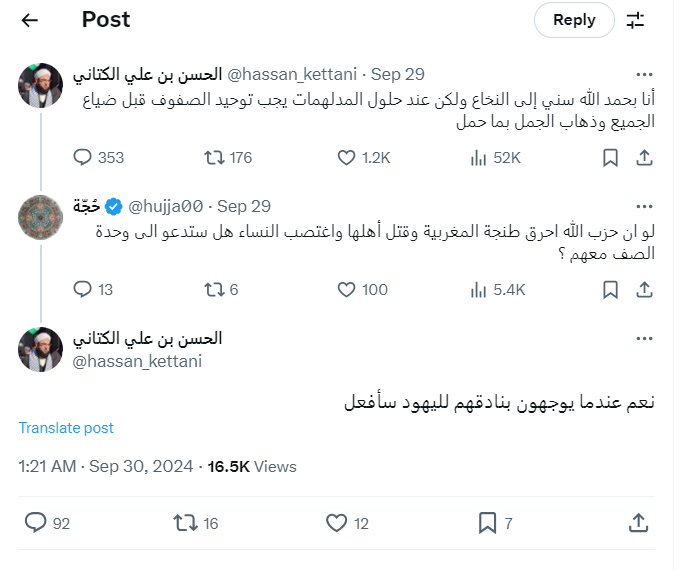Image resolution: width=686 pixels, height=570 pixels.
Task: Open the hujja00 profile avatar
Action: coord(41,217)
